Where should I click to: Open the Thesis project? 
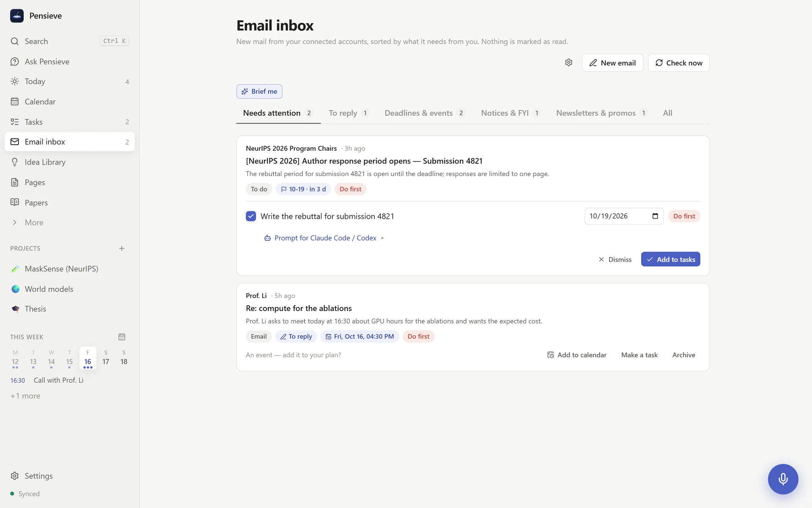pos(69,309)
